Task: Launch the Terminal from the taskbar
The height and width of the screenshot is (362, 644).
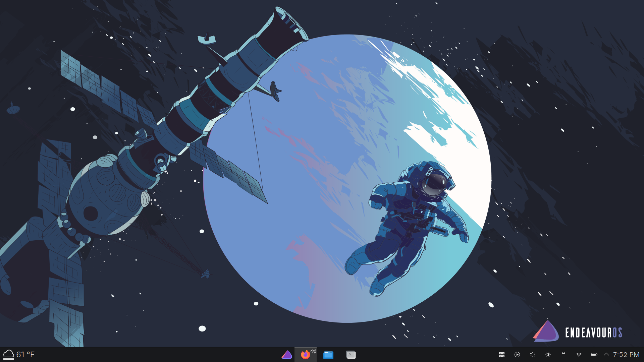Action: (x=351, y=355)
